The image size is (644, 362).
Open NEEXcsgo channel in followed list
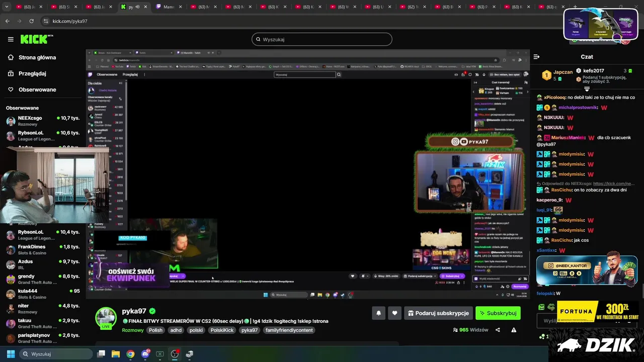pyautogui.click(x=43, y=121)
